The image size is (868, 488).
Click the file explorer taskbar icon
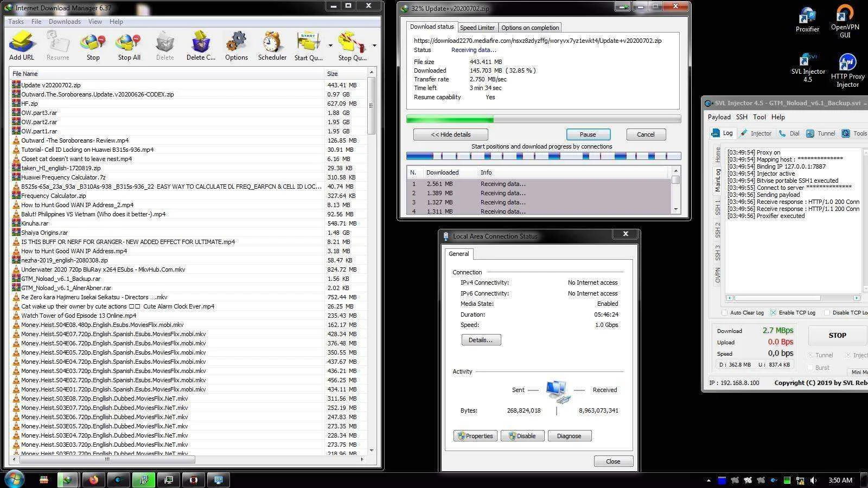click(44, 480)
